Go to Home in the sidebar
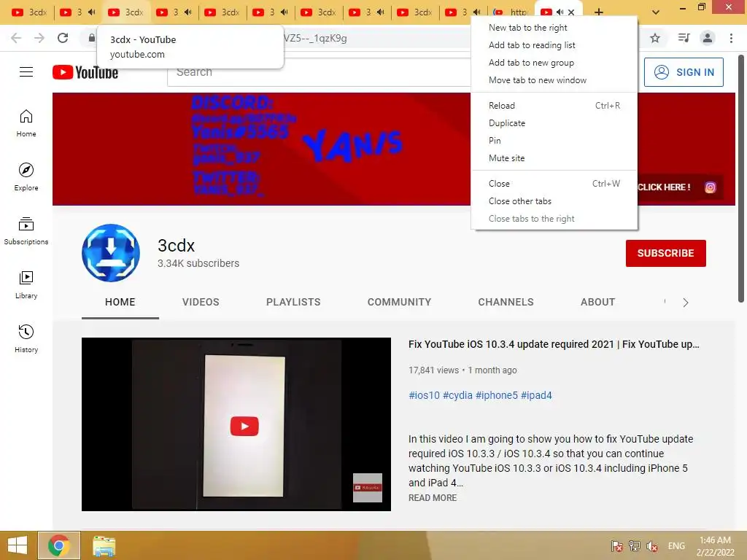Image resolution: width=747 pixels, height=560 pixels. coord(26,122)
